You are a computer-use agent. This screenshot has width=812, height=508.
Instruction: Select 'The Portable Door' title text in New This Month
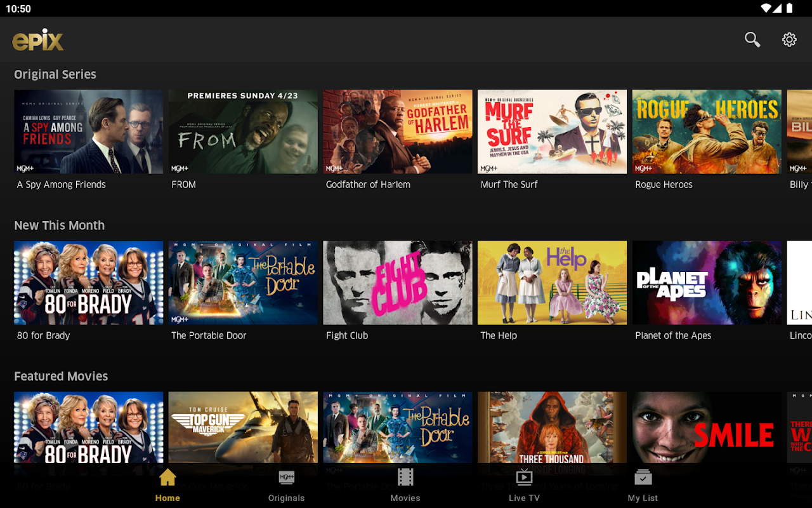(x=209, y=336)
